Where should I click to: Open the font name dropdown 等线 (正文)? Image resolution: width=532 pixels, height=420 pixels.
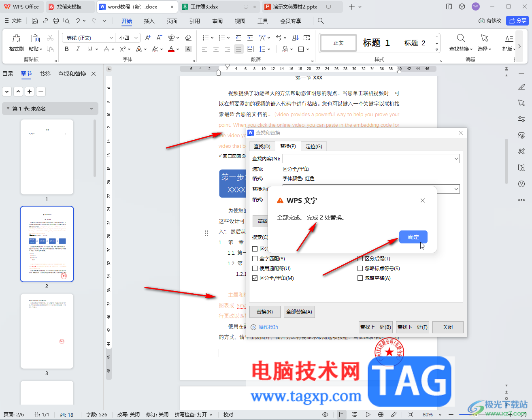[x=111, y=38]
